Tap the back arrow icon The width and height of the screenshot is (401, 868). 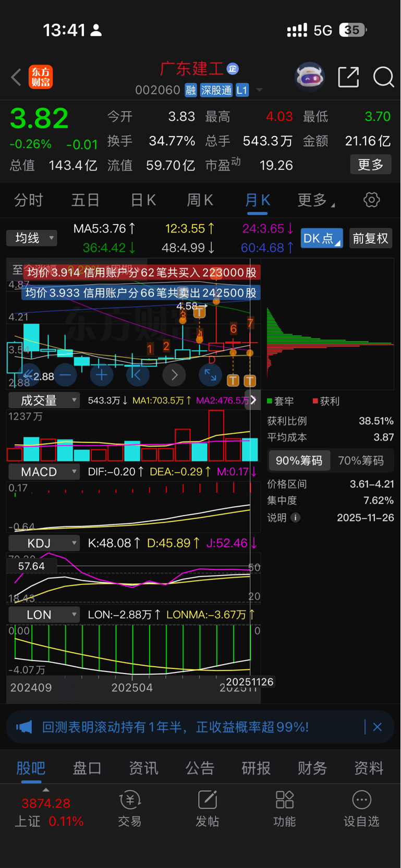[16, 77]
